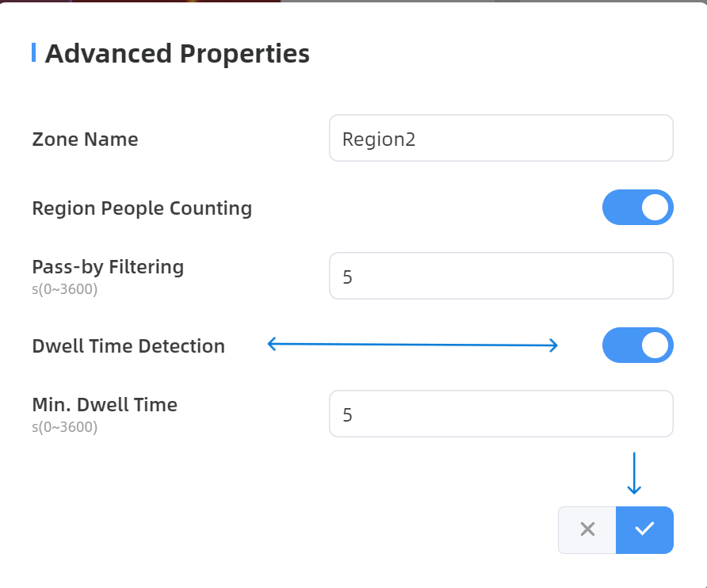Cancel with the gray X button
707x588 pixels.
pos(587,529)
